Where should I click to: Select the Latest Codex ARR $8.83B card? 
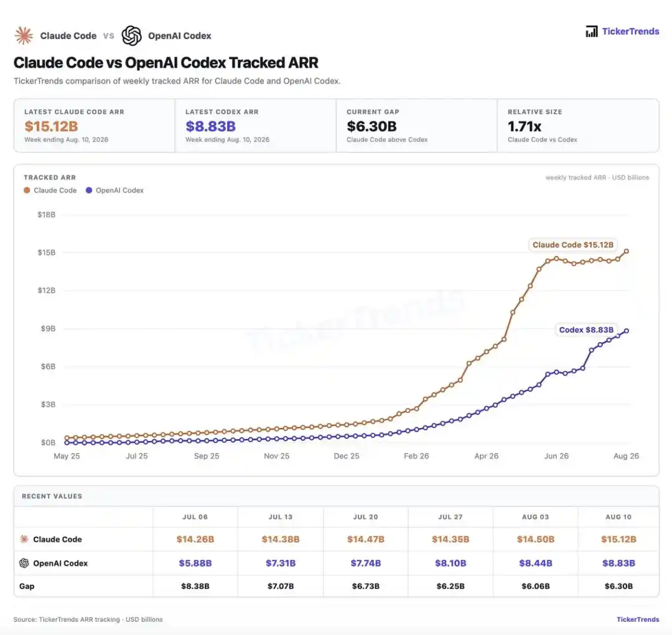coord(256,126)
